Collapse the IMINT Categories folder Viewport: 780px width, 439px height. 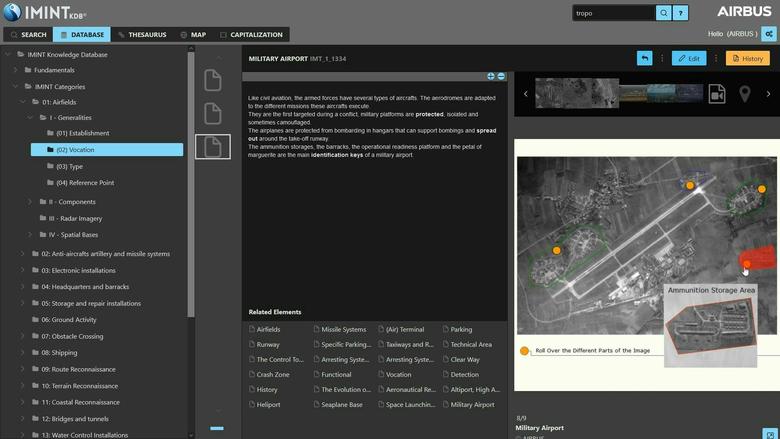point(15,87)
